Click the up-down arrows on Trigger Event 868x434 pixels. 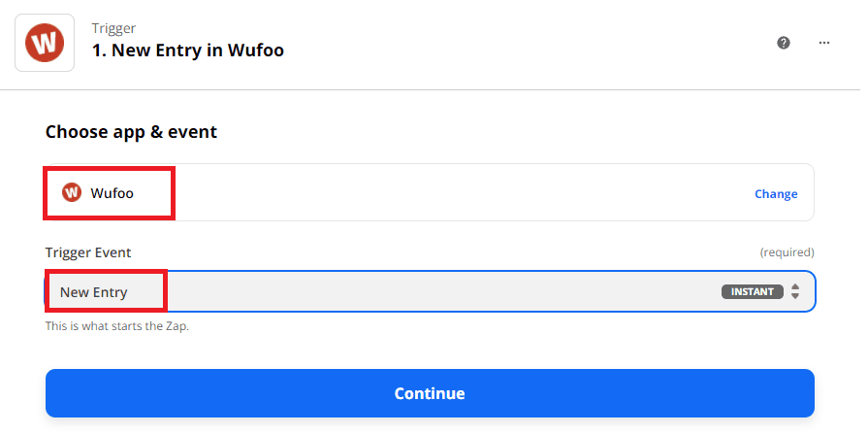click(795, 291)
